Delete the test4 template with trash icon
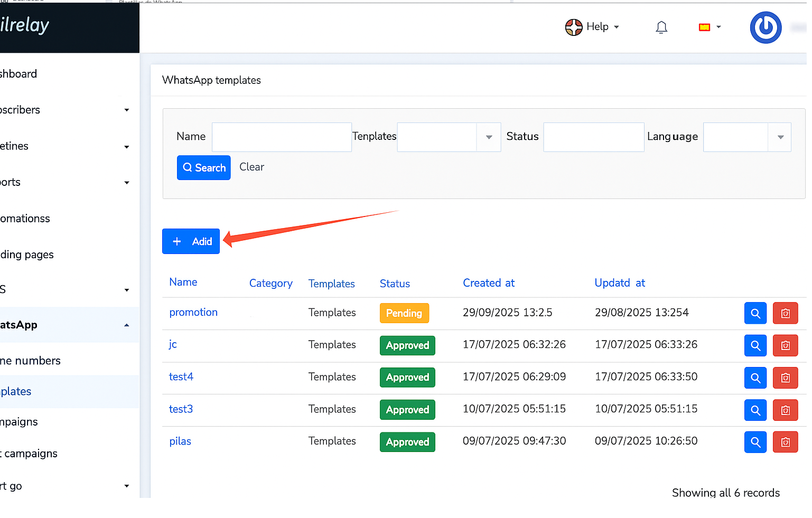Image resolution: width=812 pixels, height=518 pixels. pyautogui.click(x=786, y=378)
